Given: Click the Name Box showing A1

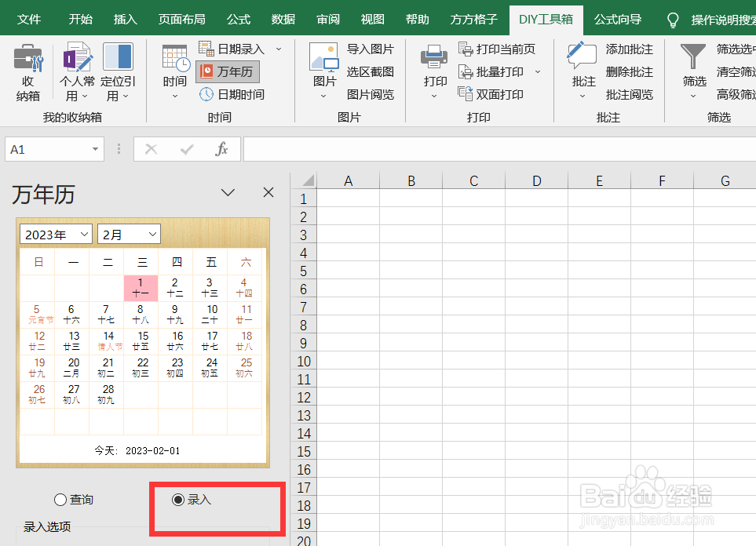Looking at the screenshot, I should 49,148.
